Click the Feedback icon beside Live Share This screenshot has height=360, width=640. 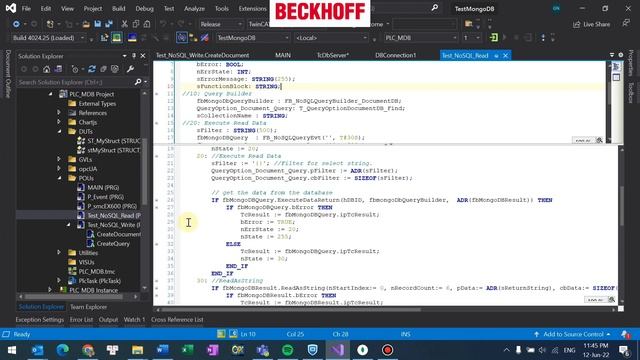coord(626,24)
